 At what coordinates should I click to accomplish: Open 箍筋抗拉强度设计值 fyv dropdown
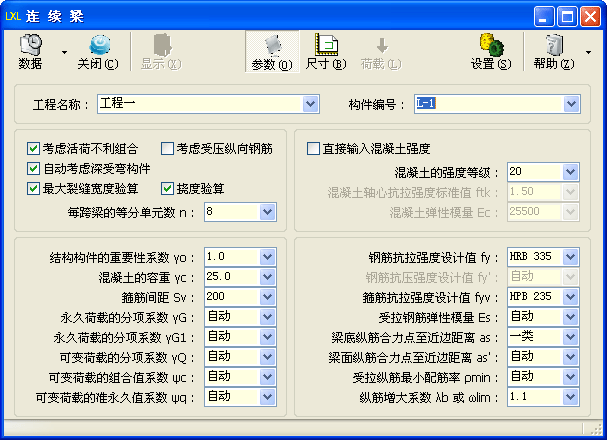click(570, 297)
